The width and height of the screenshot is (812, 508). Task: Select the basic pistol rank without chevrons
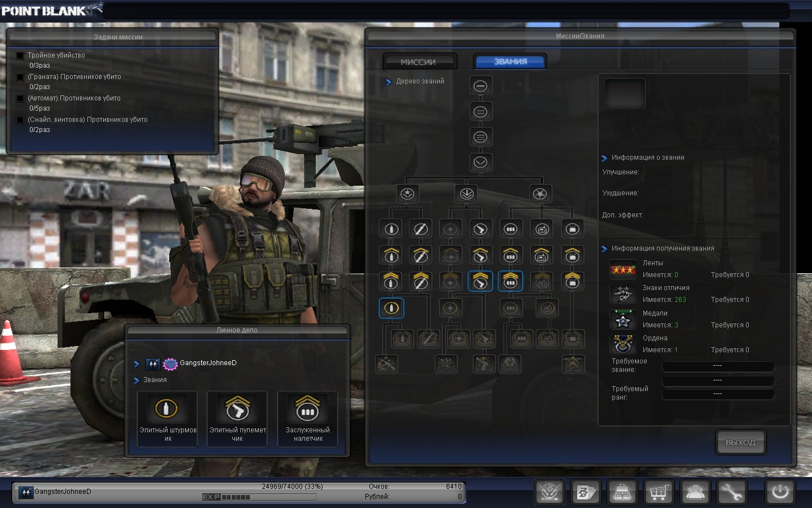point(480,229)
